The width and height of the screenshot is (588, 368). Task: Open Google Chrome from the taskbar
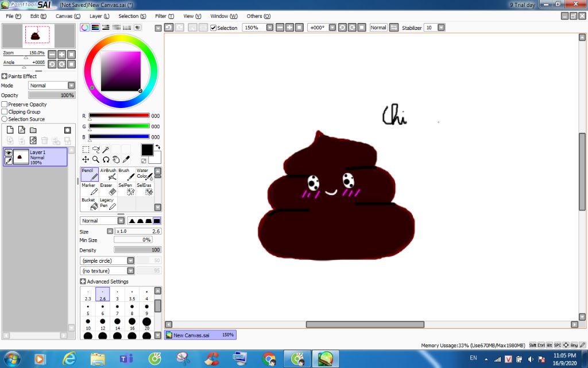tap(268, 359)
